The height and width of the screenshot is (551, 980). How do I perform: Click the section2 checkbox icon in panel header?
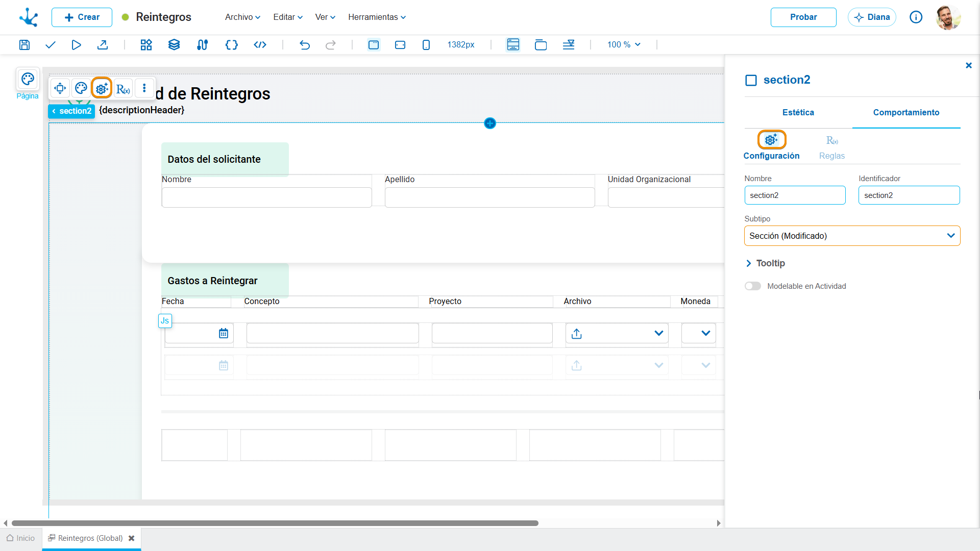pos(751,80)
